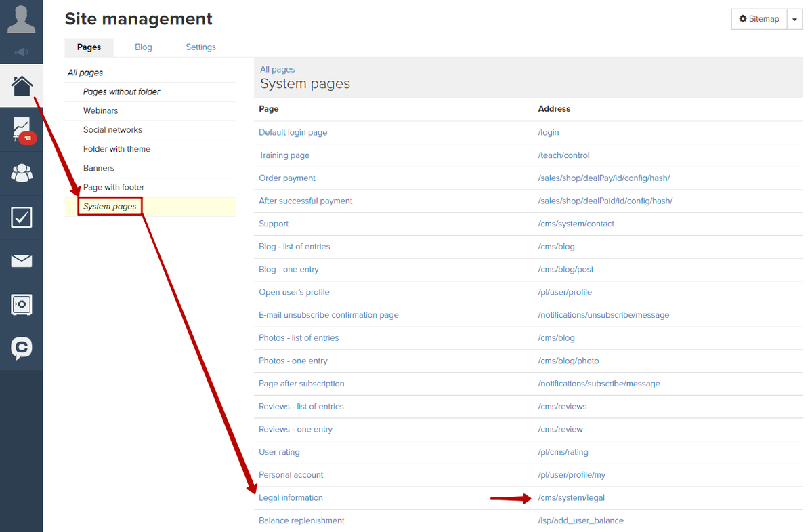Image resolution: width=812 pixels, height=532 pixels.
Task: Click the /notifications/unsubscribe/message address
Action: coord(604,315)
